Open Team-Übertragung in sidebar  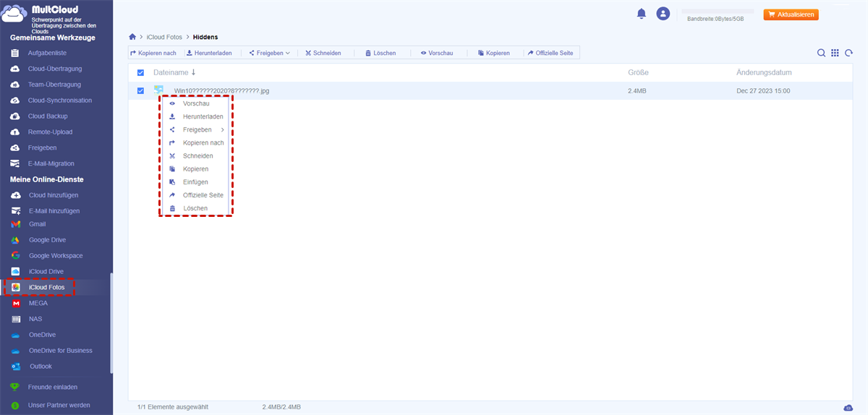54,85
